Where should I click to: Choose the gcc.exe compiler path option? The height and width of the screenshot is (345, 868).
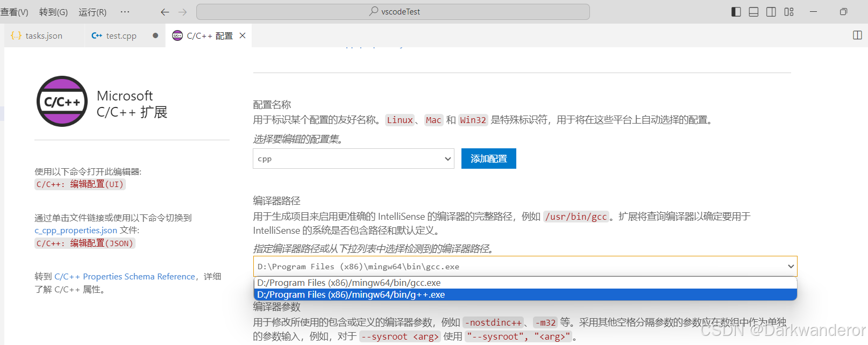[525, 283]
